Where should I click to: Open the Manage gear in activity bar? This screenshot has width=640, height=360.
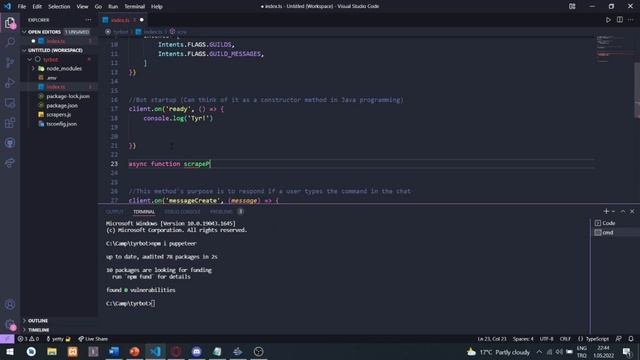[10, 324]
